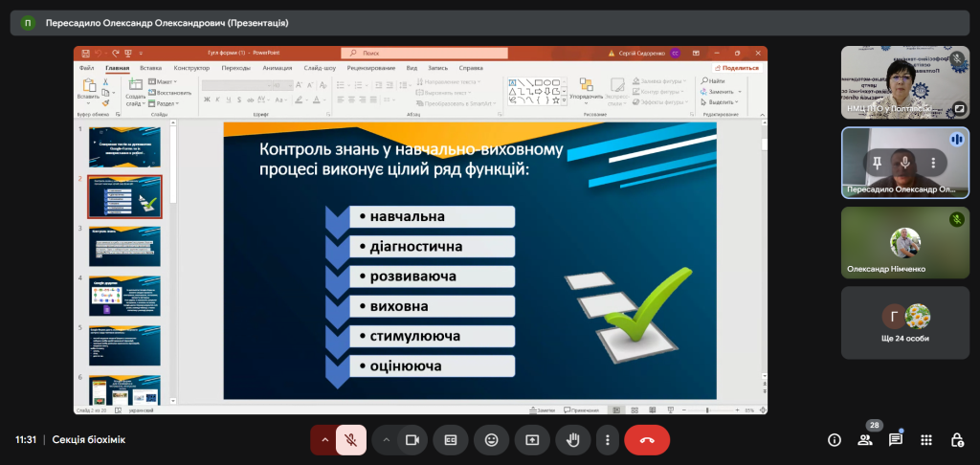This screenshot has width=980, height=465.
Task: Expand video settings arrow beside camera
Action: click(387, 440)
